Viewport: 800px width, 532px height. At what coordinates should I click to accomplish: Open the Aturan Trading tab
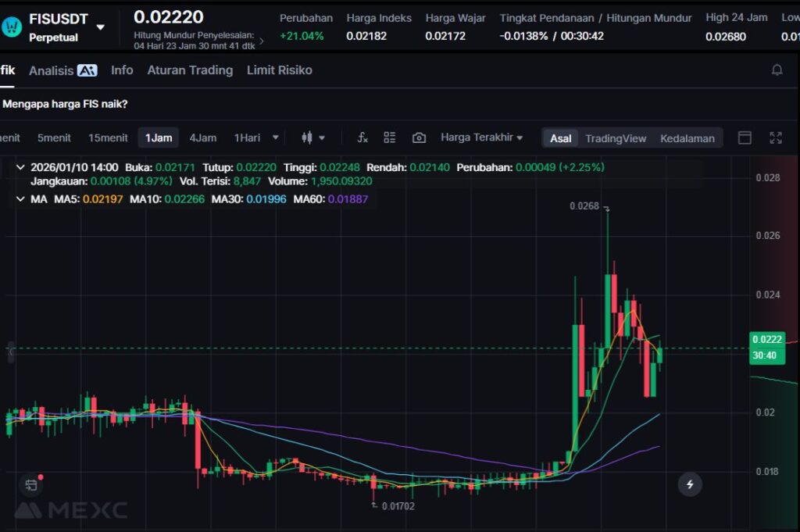tap(190, 70)
